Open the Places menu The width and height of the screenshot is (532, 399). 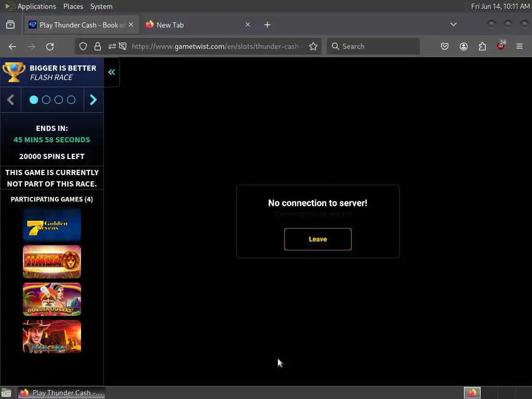(73, 6)
